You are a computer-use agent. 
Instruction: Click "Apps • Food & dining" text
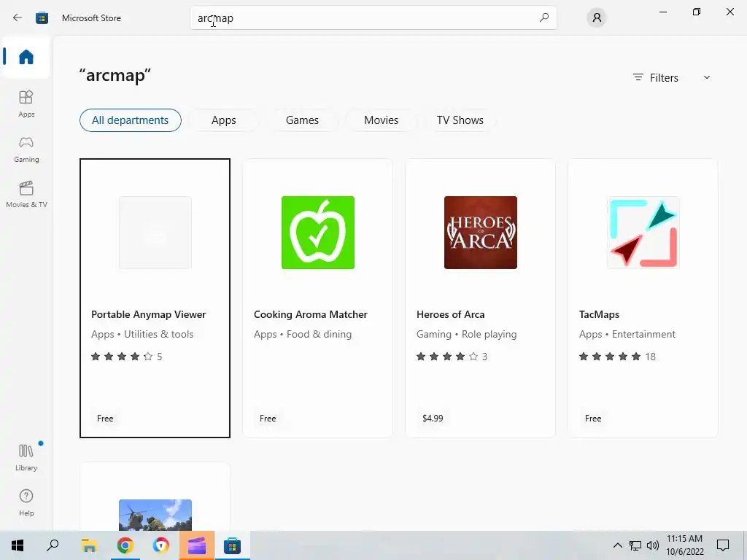303,334
